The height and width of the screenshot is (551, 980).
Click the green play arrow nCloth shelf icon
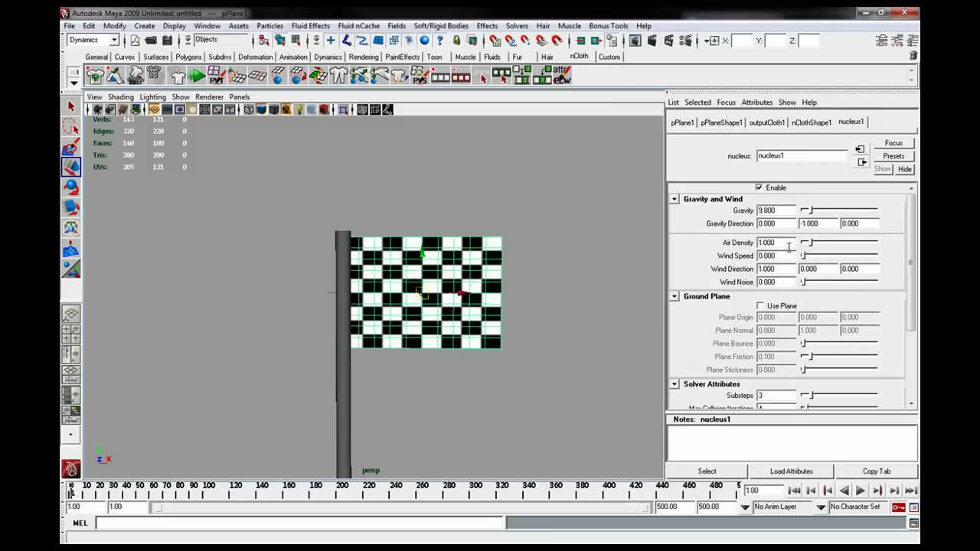click(197, 75)
